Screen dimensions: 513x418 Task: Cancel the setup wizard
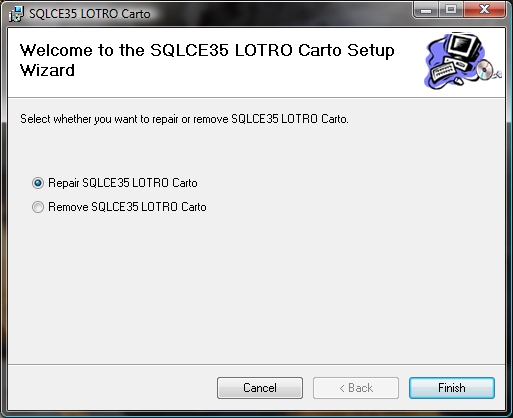260,388
